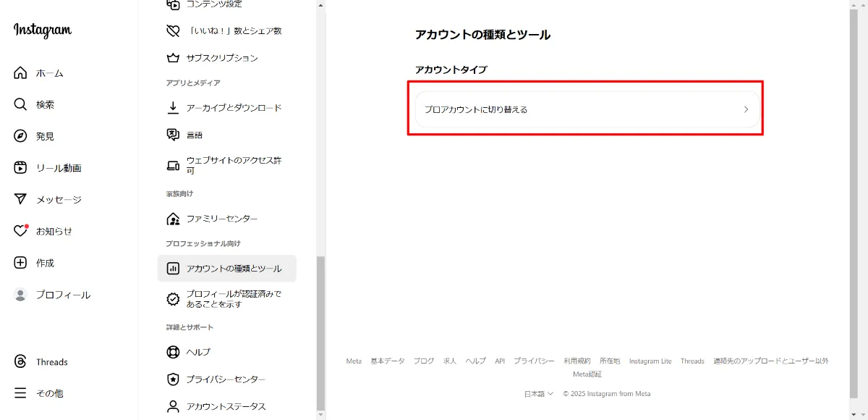The image size is (868, 420).
Task: Click the 連絡先のアップロードとユーザー以外 footer link
Action: pyautogui.click(x=771, y=361)
